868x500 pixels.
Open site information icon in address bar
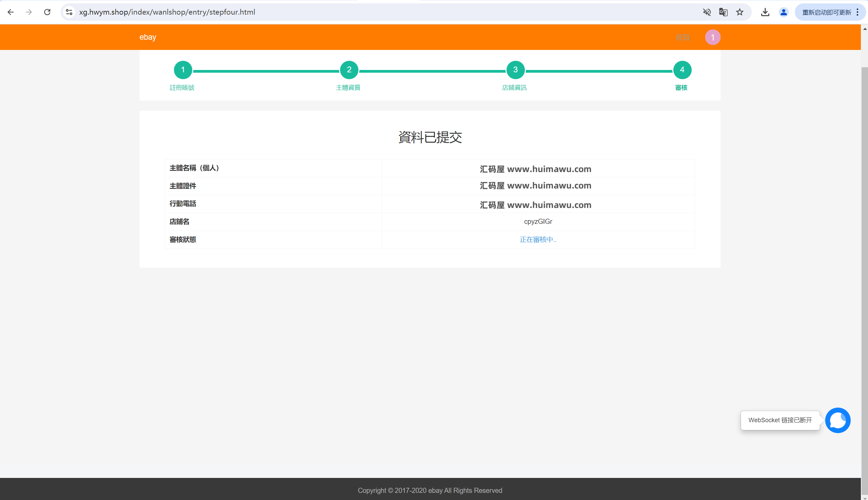click(69, 12)
